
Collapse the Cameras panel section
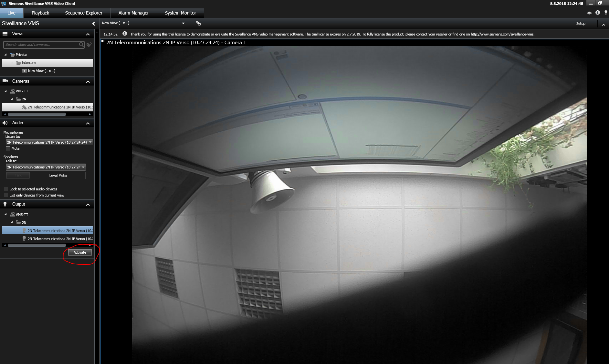coord(88,82)
